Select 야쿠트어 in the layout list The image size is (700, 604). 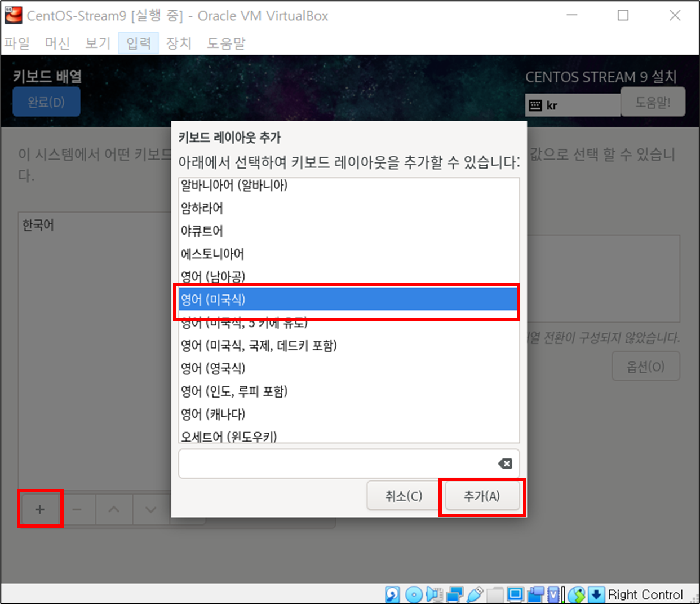(349, 231)
